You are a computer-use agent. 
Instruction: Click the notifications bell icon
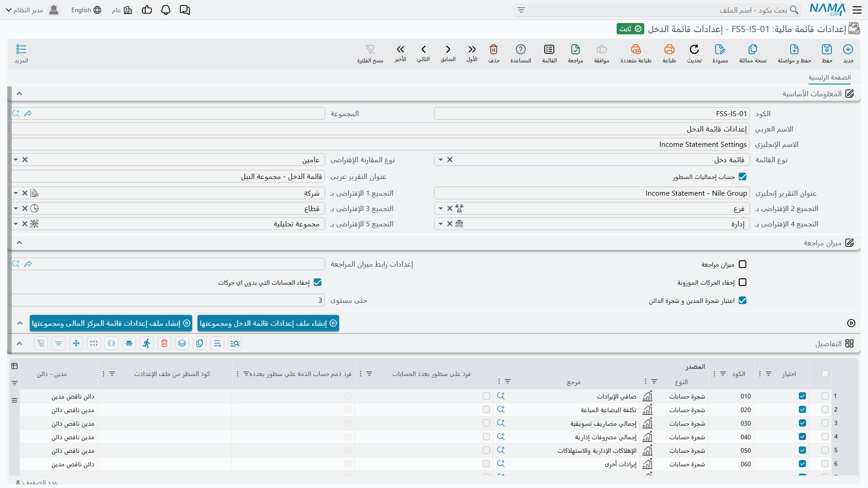pos(166,10)
